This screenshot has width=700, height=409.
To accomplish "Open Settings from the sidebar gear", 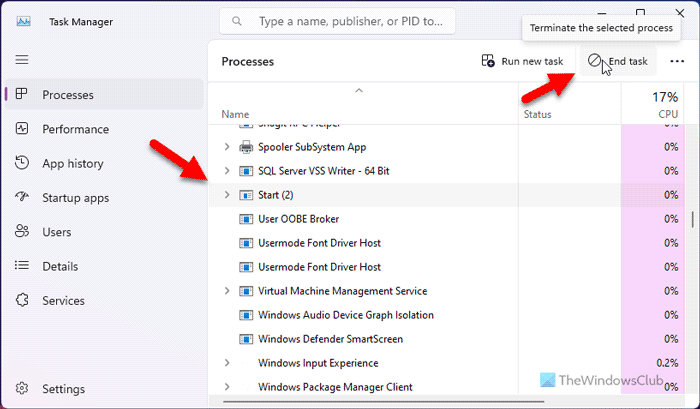I will [22, 388].
